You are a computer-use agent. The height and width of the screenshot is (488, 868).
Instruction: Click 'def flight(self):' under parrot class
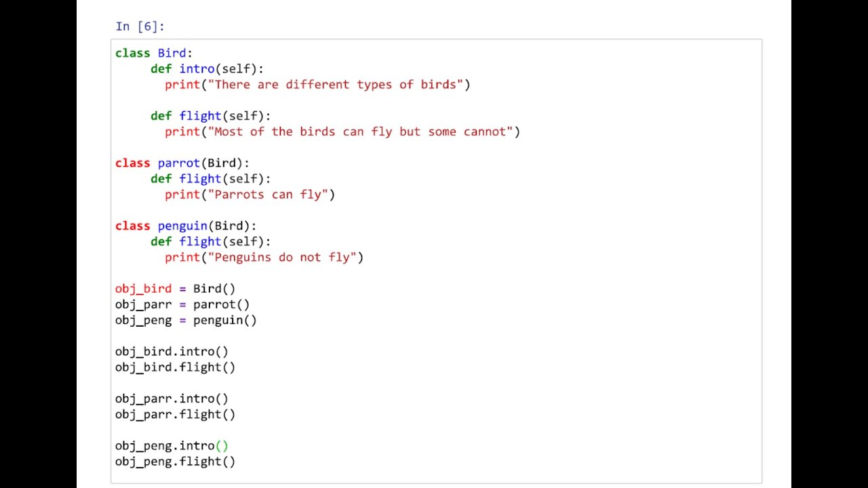coord(211,179)
